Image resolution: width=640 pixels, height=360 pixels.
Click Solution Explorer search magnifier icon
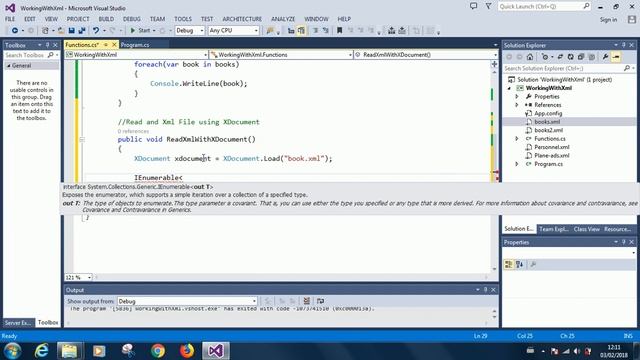(627, 69)
